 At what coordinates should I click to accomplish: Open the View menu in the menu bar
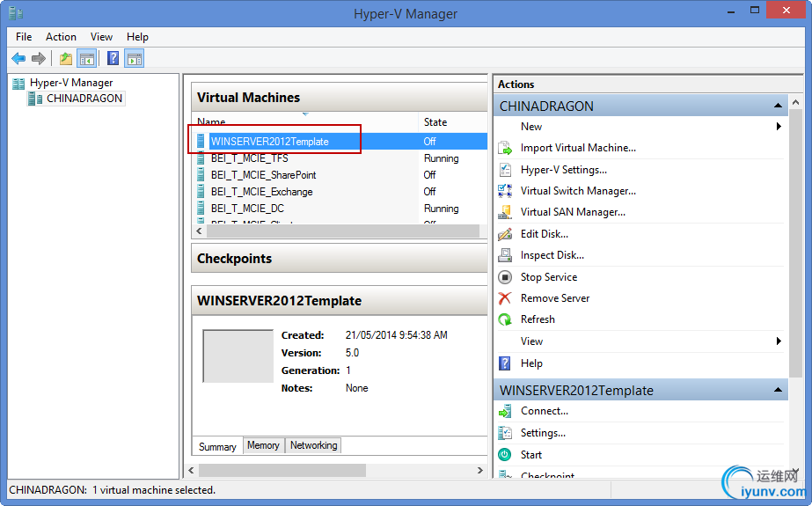point(101,37)
